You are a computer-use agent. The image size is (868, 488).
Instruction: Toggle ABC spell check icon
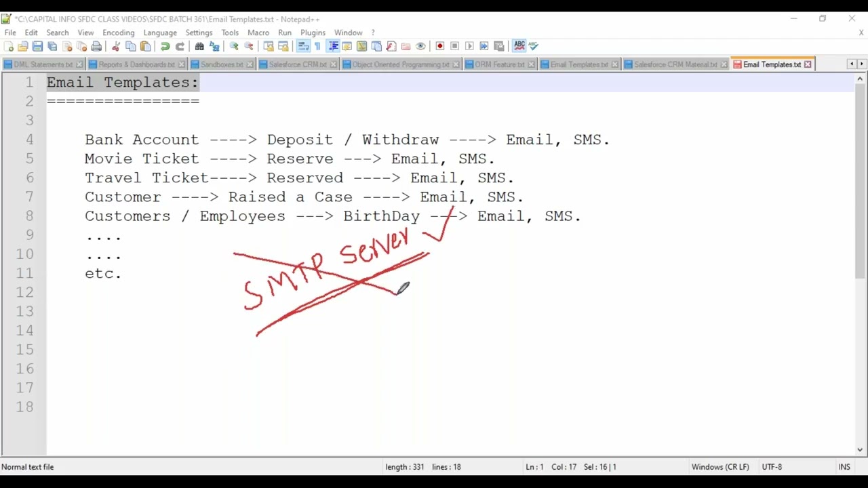click(x=519, y=46)
